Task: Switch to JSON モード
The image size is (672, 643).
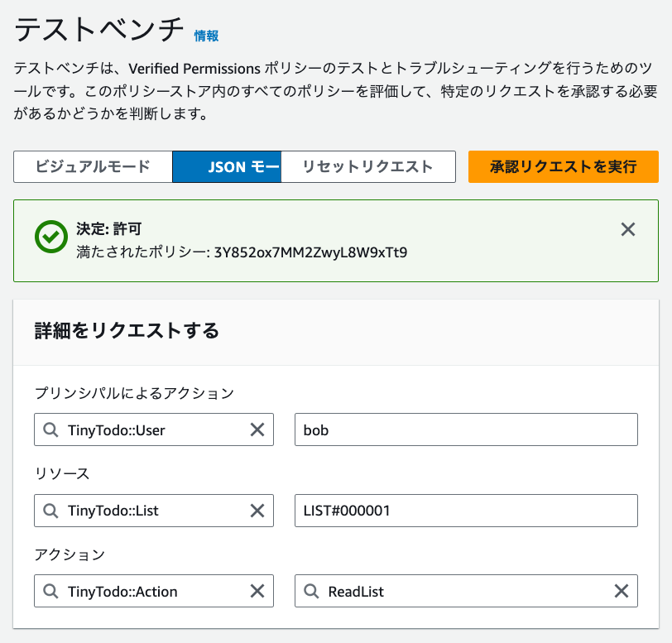Action: (x=227, y=166)
